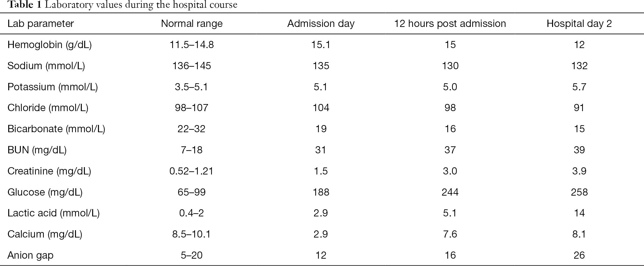Screen dimensions: 644x266
Task: Click sodium admission day value 135
Action: pos(321,66)
